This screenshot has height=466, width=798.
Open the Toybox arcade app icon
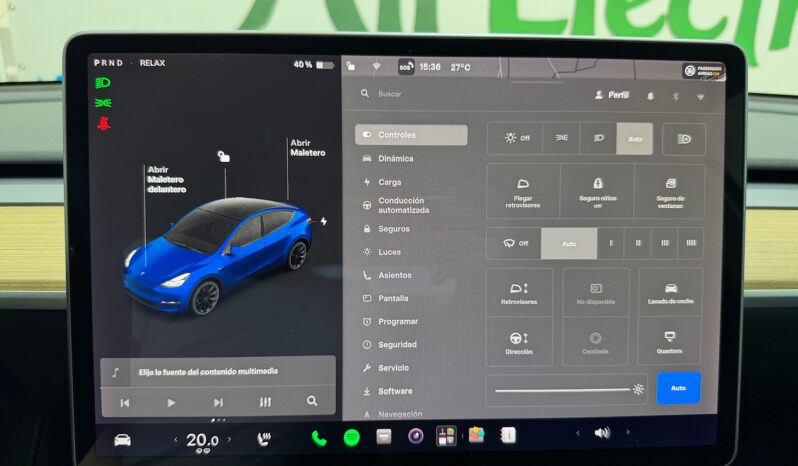[x=476, y=435]
